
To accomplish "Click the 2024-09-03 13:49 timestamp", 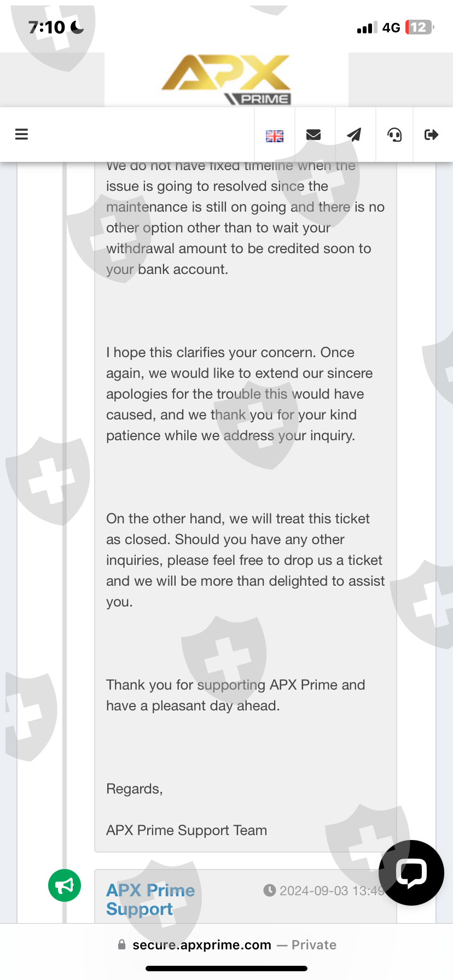I will pos(332,891).
